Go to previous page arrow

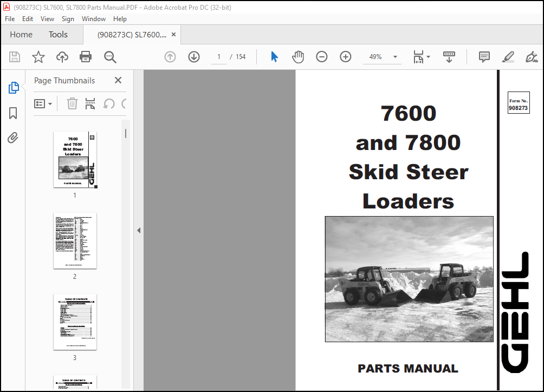click(x=170, y=57)
